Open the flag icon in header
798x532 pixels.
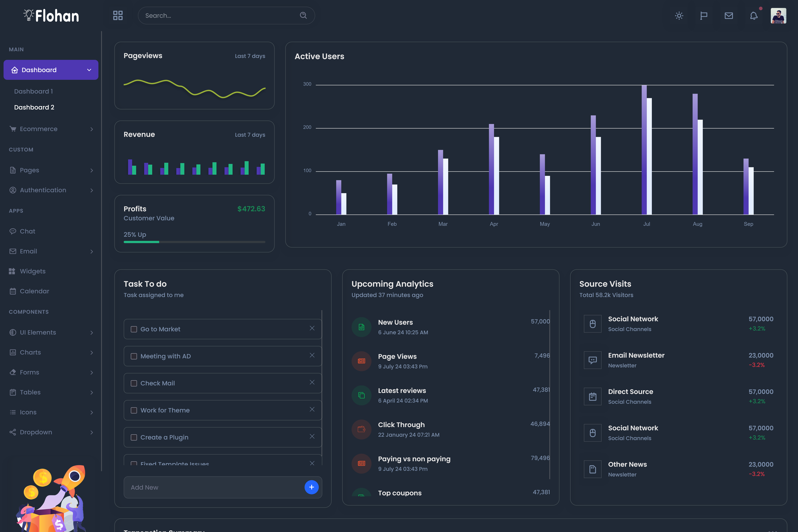pyautogui.click(x=704, y=16)
